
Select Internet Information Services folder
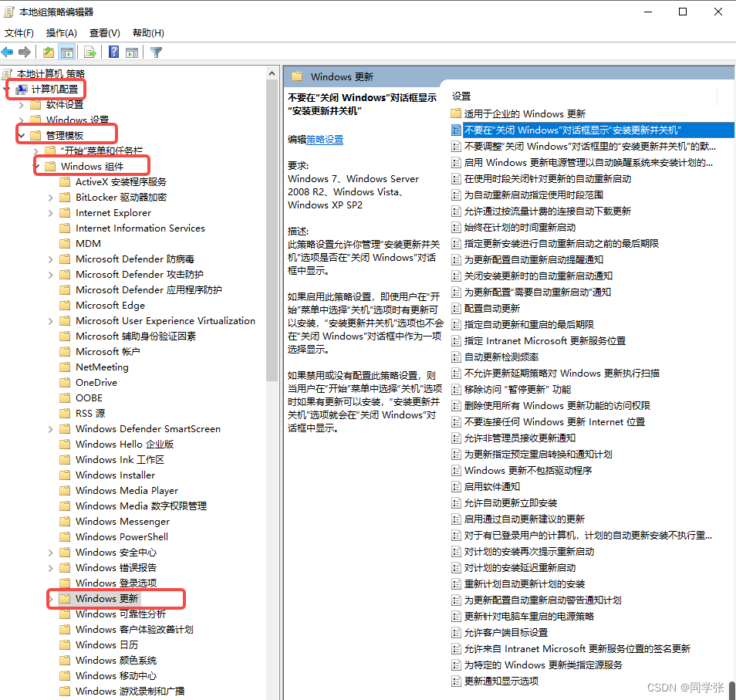tap(140, 228)
